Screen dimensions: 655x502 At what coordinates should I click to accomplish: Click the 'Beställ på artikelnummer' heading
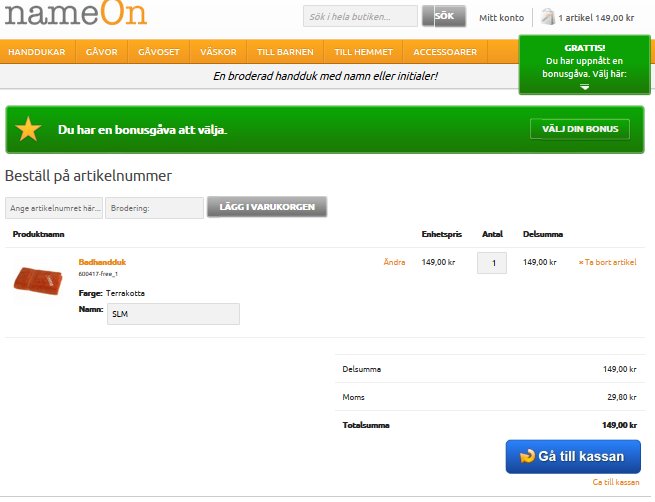(x=88, y=176)
